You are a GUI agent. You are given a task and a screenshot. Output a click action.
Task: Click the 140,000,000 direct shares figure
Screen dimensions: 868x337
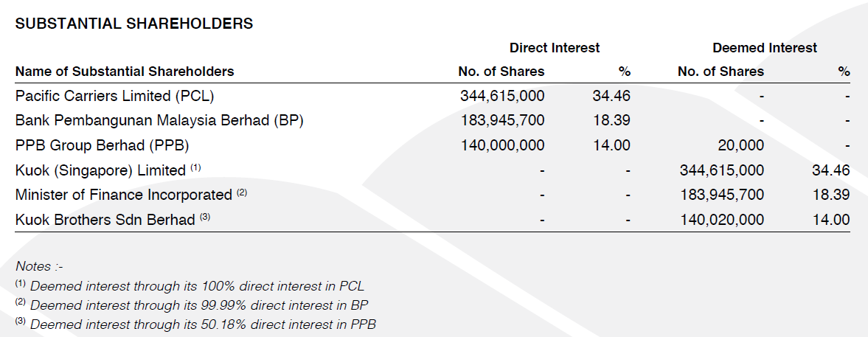point(502,145)
